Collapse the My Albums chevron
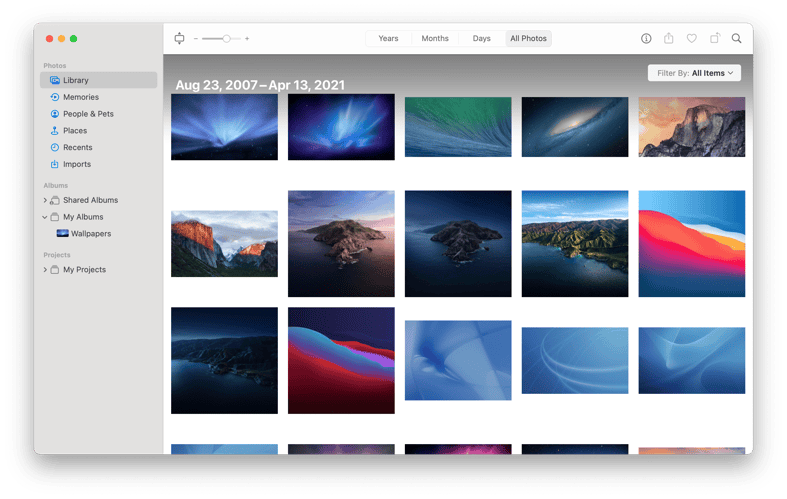The image size is (787, 499). tap(45, 217)
